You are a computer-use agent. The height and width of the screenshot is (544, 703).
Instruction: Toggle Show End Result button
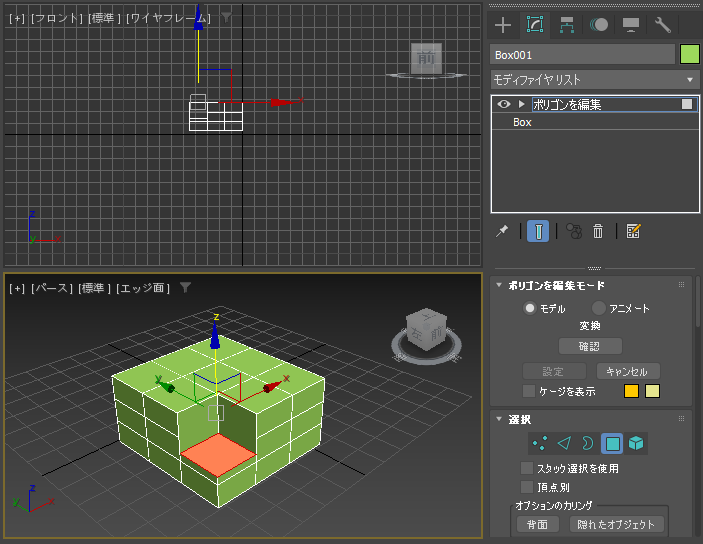538,231
